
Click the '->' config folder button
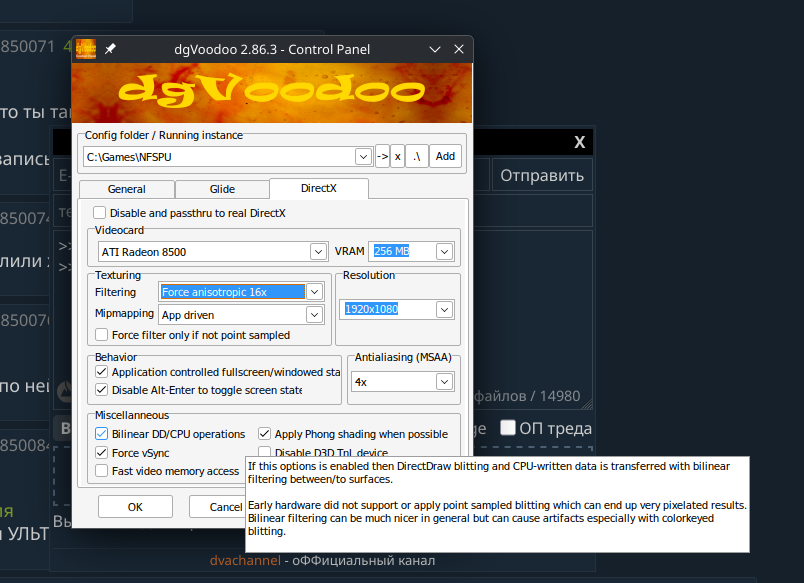[x=383, y=156]
